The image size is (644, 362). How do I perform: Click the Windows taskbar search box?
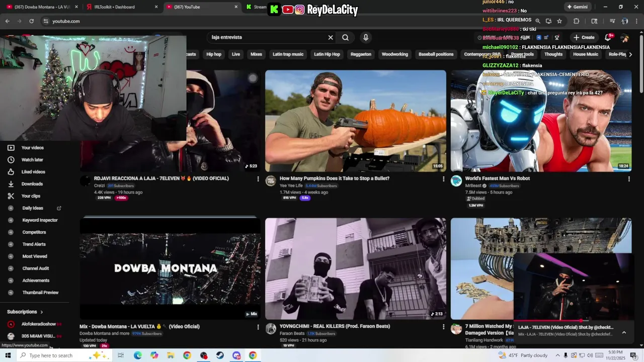[x=64, y=355]
